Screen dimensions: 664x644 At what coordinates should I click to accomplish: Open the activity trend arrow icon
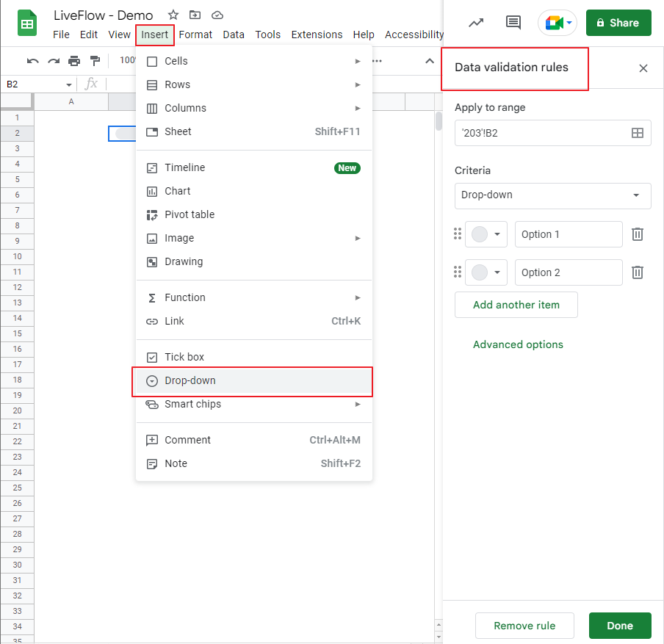(x=476, y=23)
